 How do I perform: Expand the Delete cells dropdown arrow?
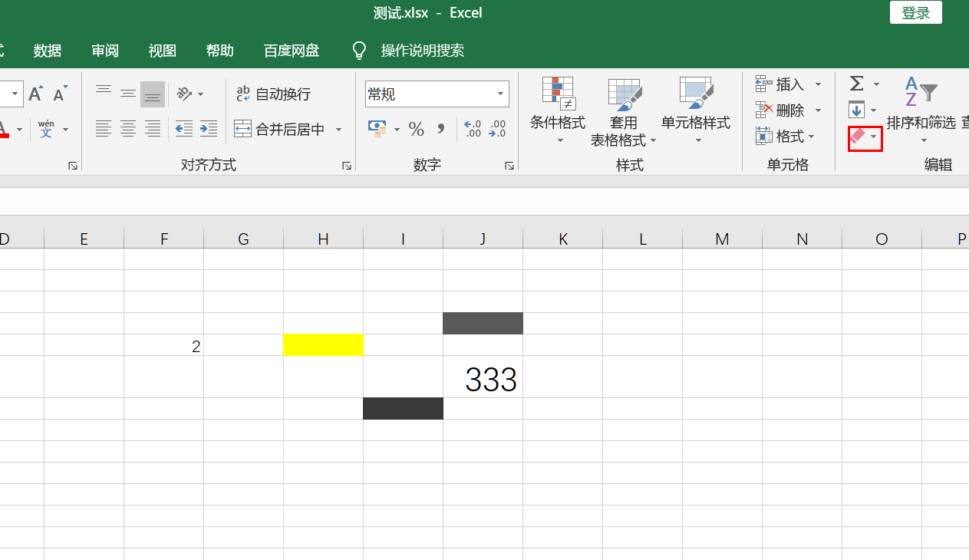[818, 110]
